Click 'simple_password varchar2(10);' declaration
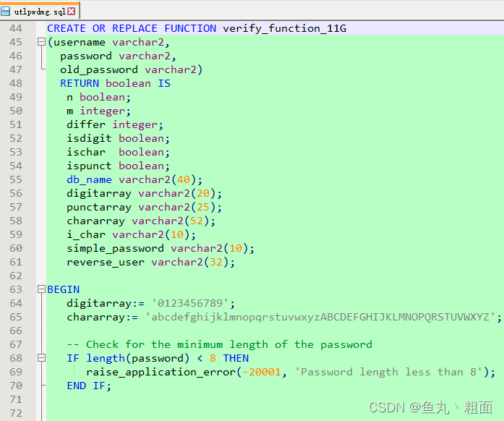 point(161,249)
